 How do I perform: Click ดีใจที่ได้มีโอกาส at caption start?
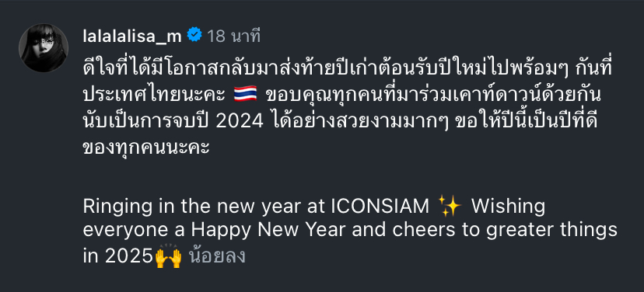[x=142, y=68]
